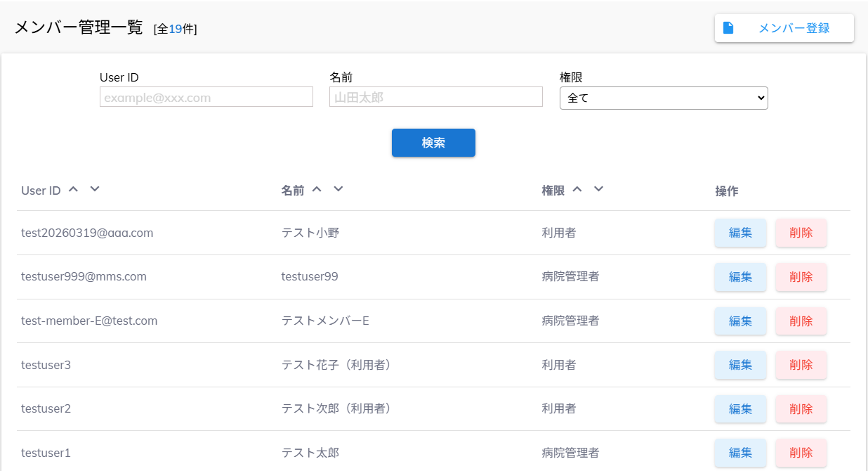This screenshot has height=471, width=868.
Task: Click 病院管理者 role in テストメンバーE row
Action: [x=570, y=321]
